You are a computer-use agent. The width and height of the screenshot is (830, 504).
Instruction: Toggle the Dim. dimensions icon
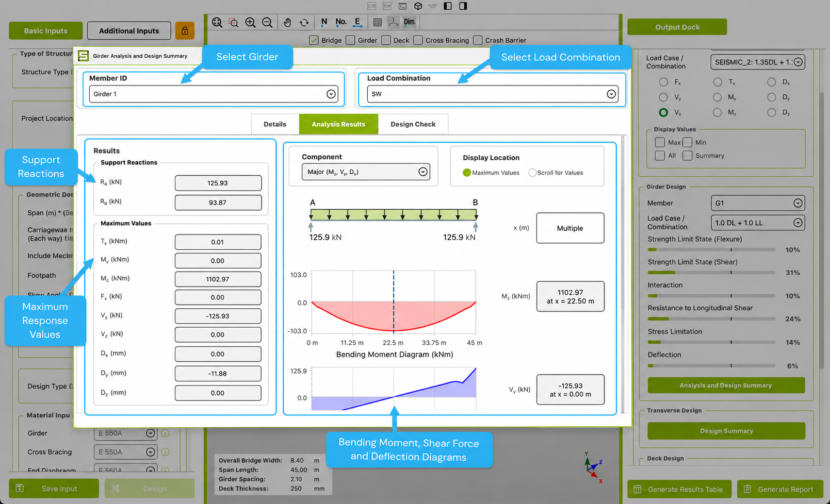pos(410,22)
